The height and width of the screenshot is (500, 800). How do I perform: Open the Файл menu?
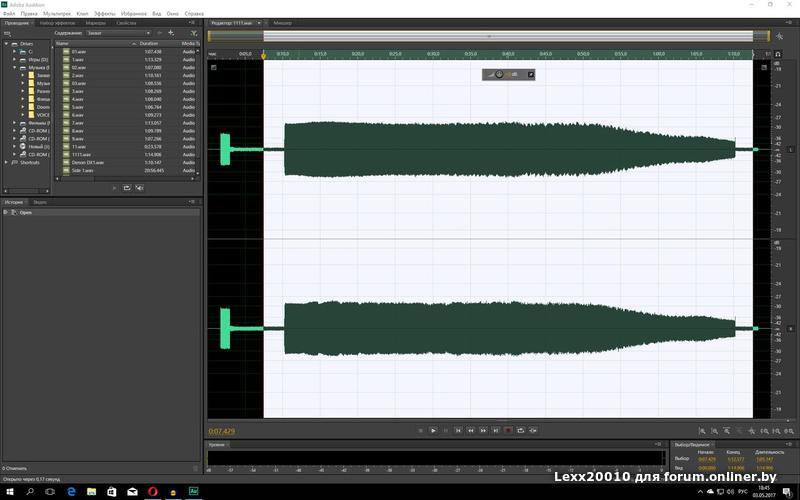click(x=9, y=14)
